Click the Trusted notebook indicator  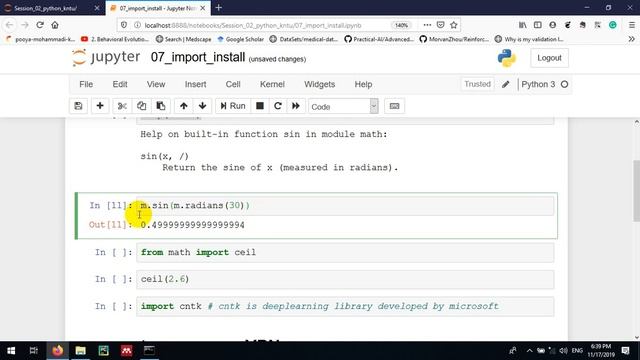(x=477, y=84)
